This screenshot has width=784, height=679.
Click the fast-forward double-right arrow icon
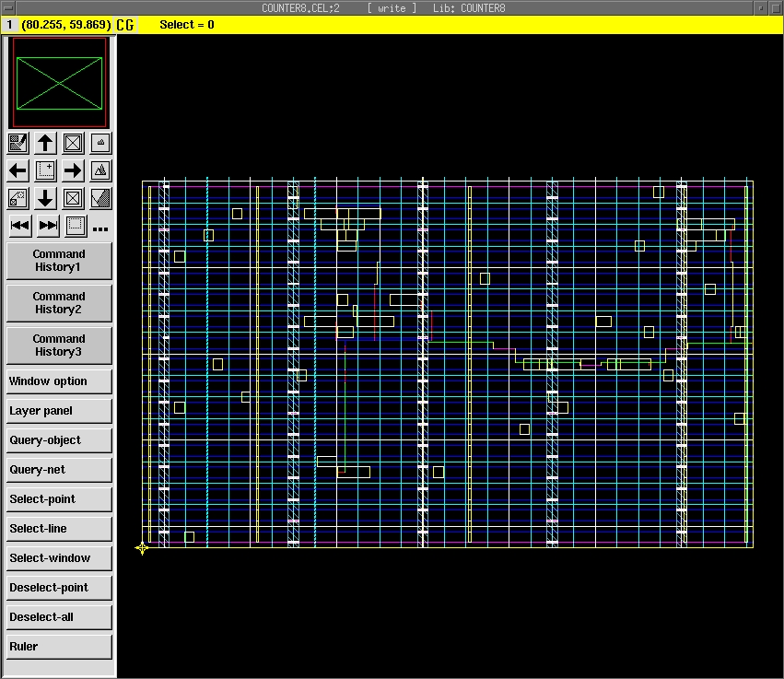pos(48,226)
